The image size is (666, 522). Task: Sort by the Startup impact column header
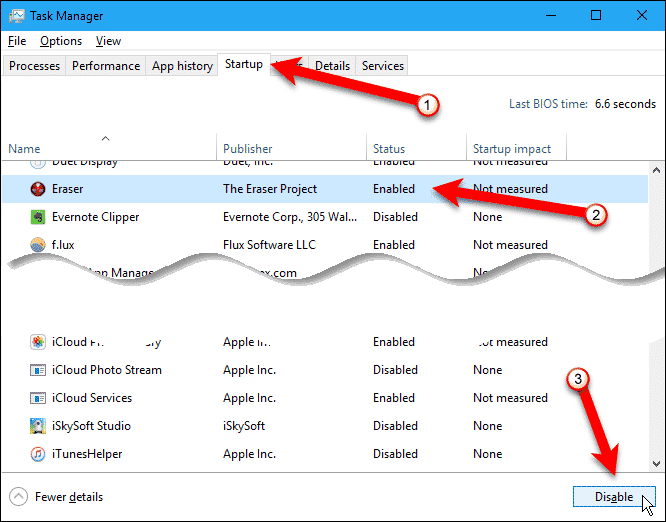click(x=516, y=148)
